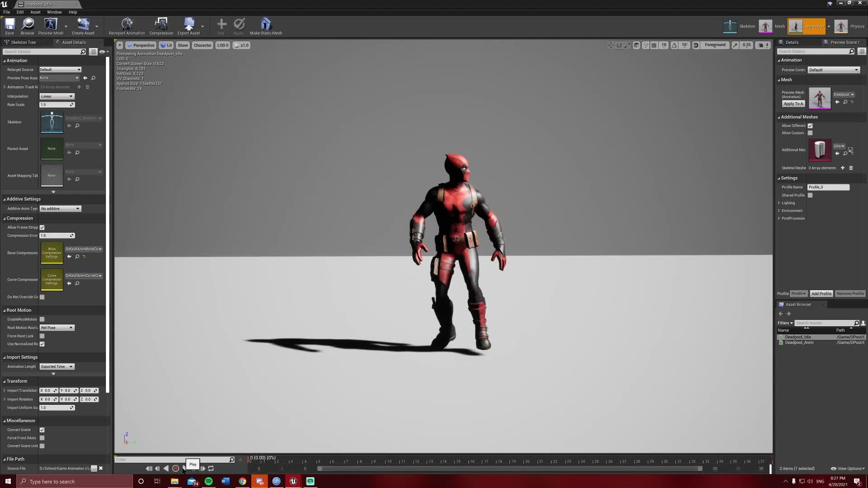This screenshot has height=488, width=868.
Task: Click the Add Profile button
Action: (x=821, y=293)
